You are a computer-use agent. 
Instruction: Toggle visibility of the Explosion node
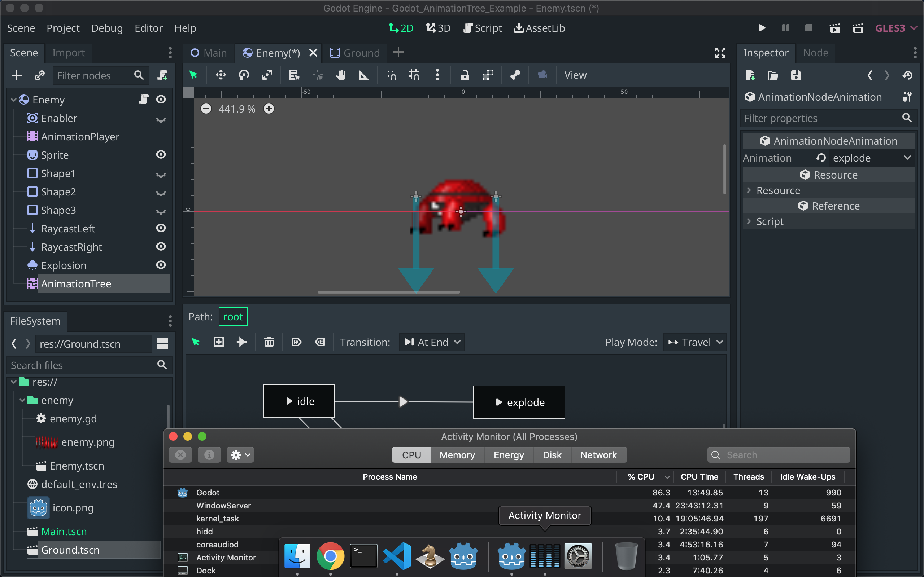point(160,265)
